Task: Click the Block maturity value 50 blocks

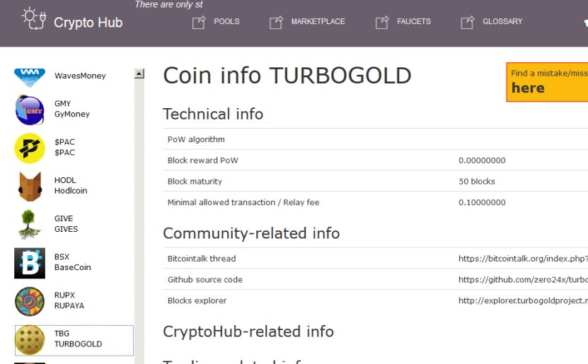Action: [x=477, y=181]
